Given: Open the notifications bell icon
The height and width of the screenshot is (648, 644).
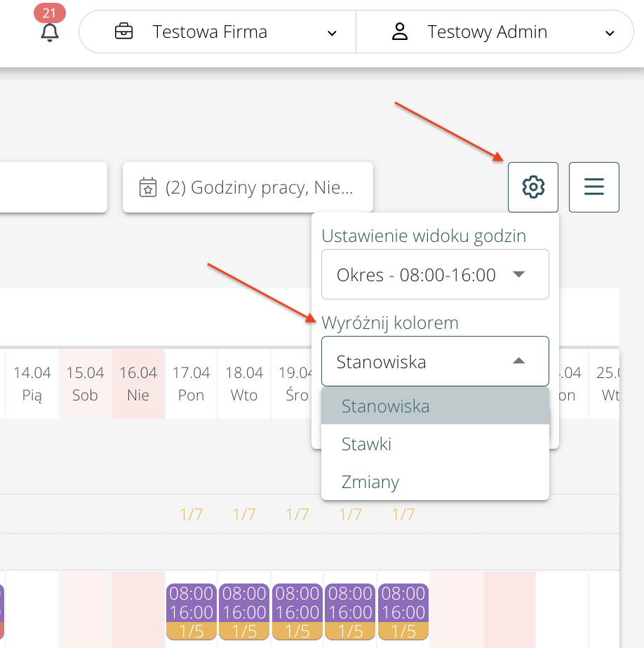Looking at the screenshot, I should coord(49,32).
